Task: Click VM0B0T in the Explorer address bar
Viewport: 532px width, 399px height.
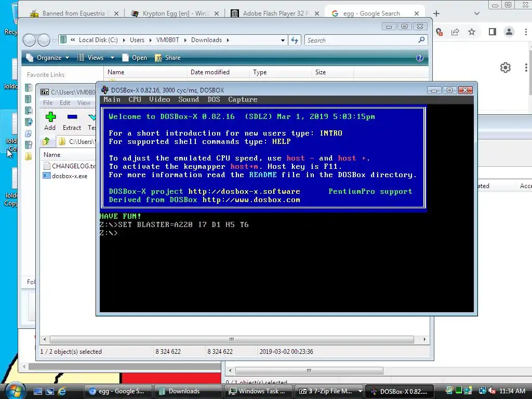Action: click(x=168, y=40)
